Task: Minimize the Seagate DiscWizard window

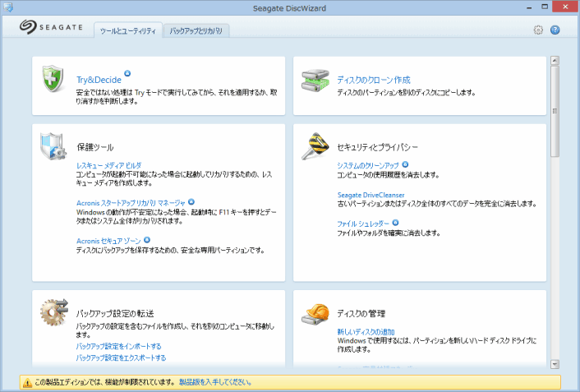Action: [529, 7]
